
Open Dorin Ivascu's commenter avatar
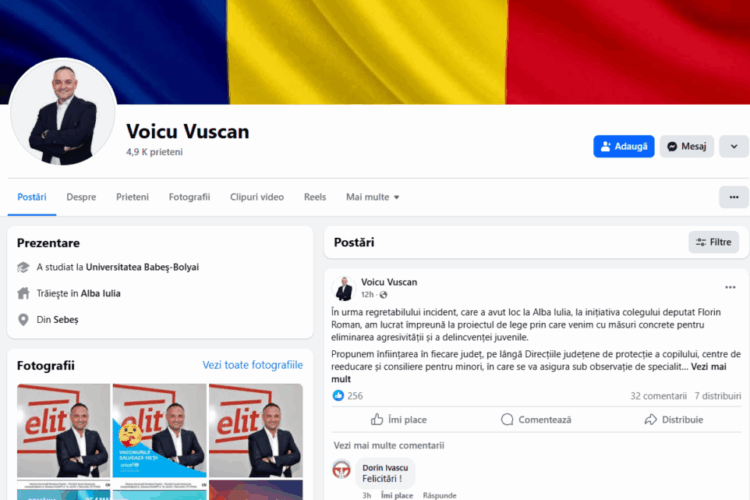click(x=342, y=469)
